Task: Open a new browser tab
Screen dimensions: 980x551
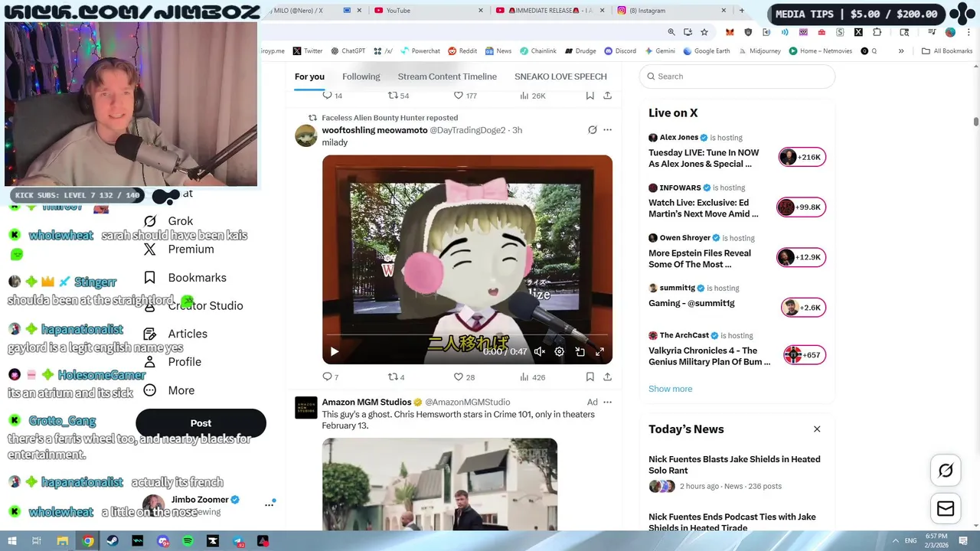Action: [x=741, y=11]
